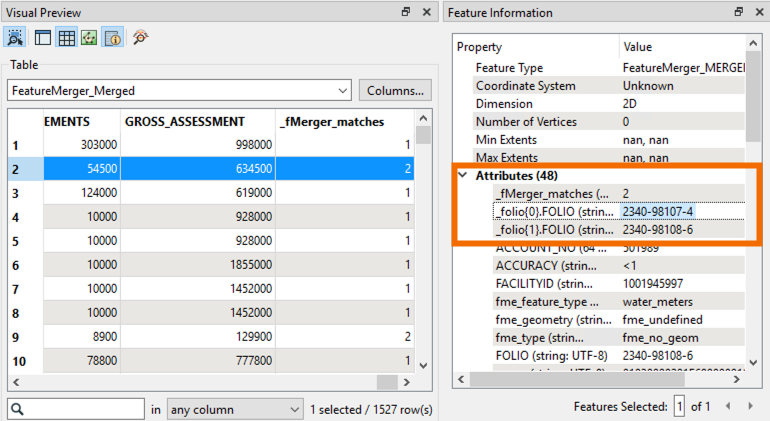Image resolution: width=770 pixels, height=421 pixels.
Task: Select the _fMerger_matches attribute row
Action: pos(619,194)
